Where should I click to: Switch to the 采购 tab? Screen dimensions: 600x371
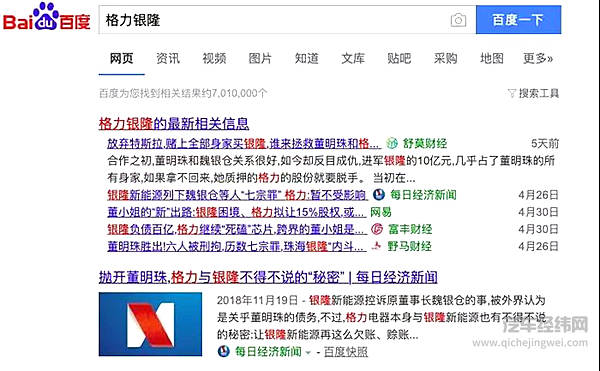tap(445, 59)
